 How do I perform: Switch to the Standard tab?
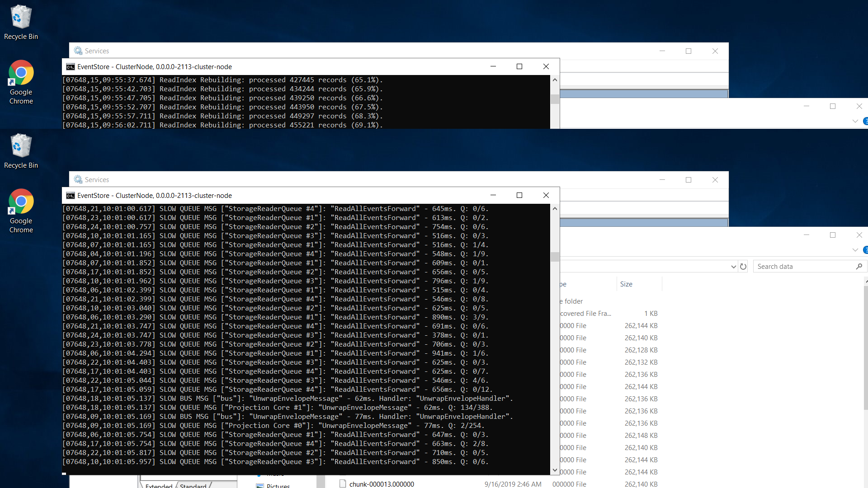(x=193, y=486)
